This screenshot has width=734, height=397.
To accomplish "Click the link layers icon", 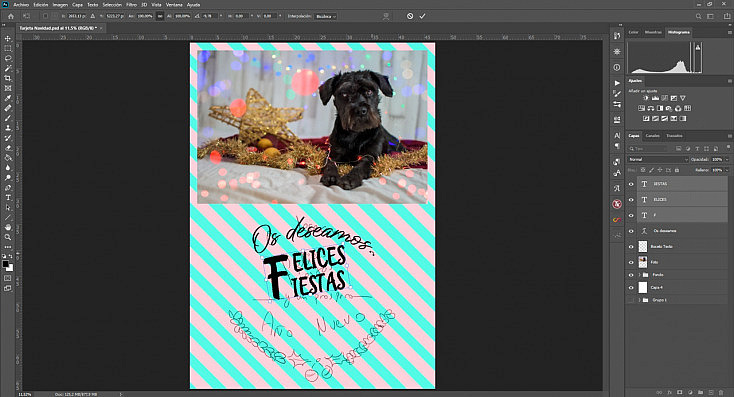I will point(660,392).
